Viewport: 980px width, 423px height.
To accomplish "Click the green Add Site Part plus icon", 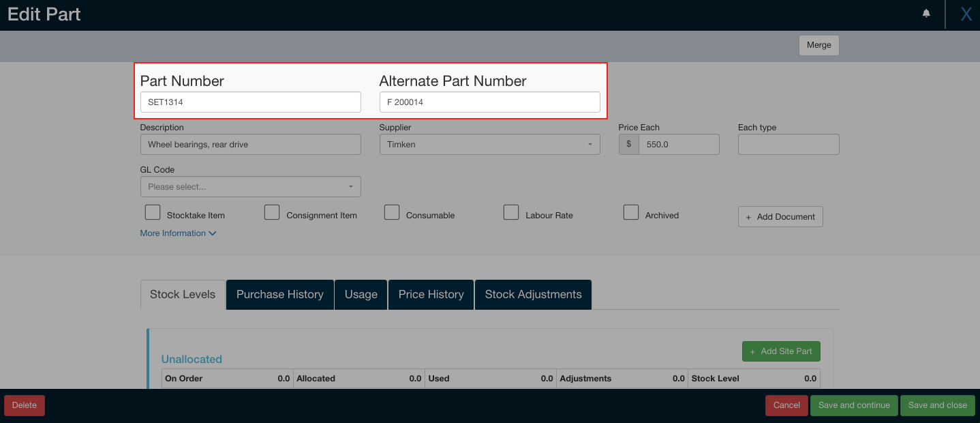I will click(x=752, y=351).
